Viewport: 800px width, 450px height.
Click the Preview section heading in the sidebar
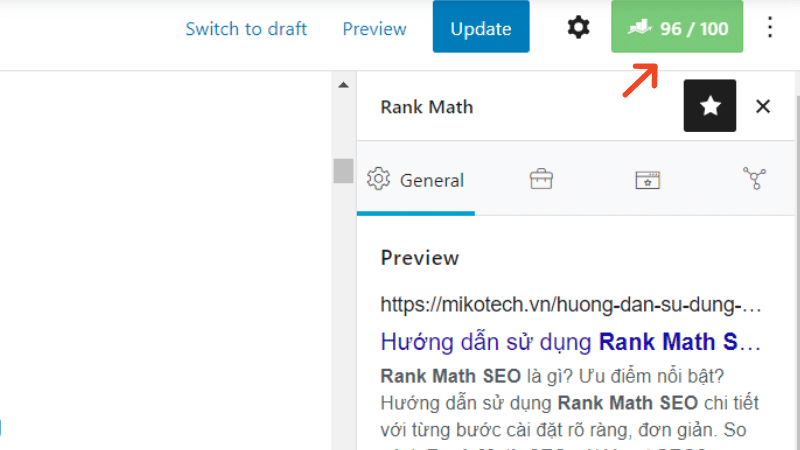pyautogui.click(x=420, y=258)
